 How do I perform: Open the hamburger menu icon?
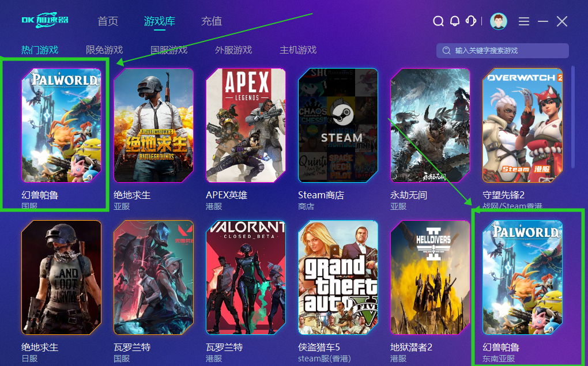click(x=524, y=21)
